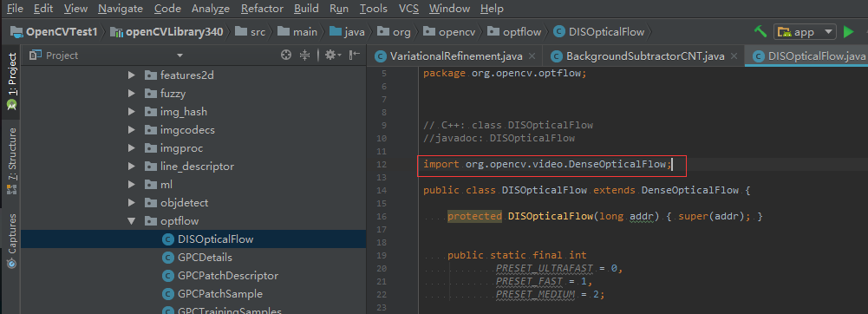Collapse the optflow folder
The image size is (868, 314).
tap(131, 221)
